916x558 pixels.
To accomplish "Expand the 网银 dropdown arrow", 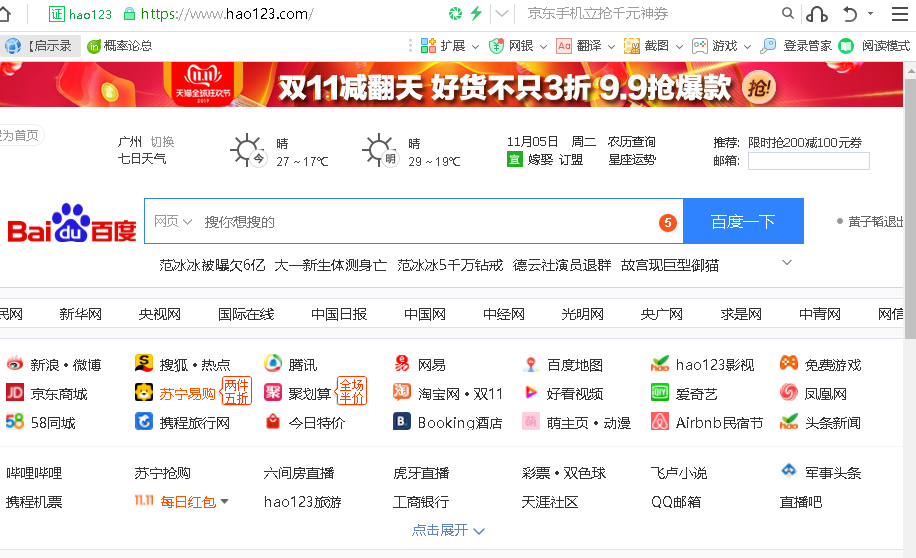I will coord(543,46).
